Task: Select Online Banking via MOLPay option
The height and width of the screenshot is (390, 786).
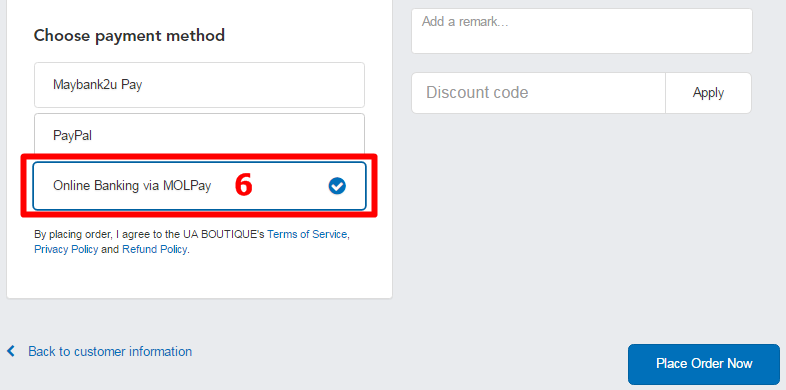Action: [x=199, y=186]
